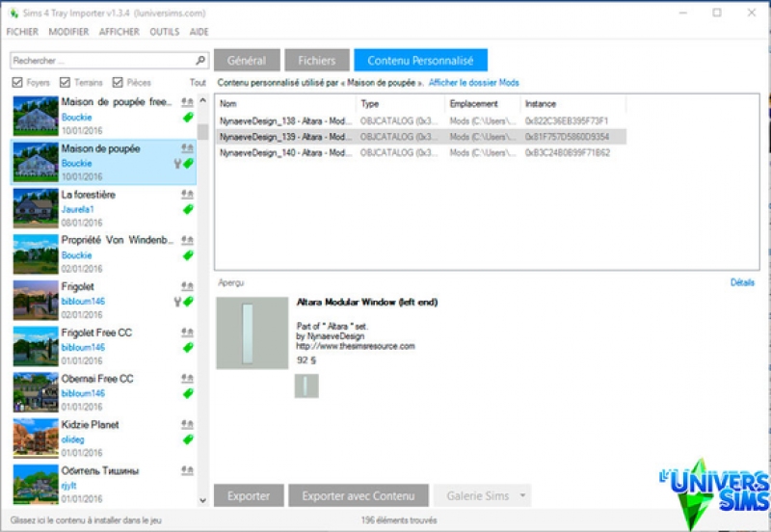
Task: Click lot type icon on La forestière row
Action: [x=187, y=195]
